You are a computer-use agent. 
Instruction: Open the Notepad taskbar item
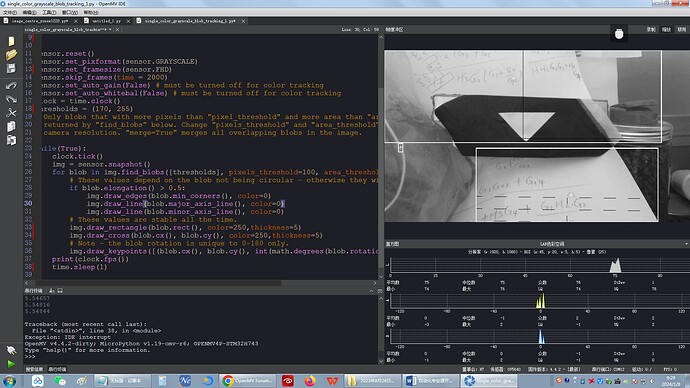point(123,381)
